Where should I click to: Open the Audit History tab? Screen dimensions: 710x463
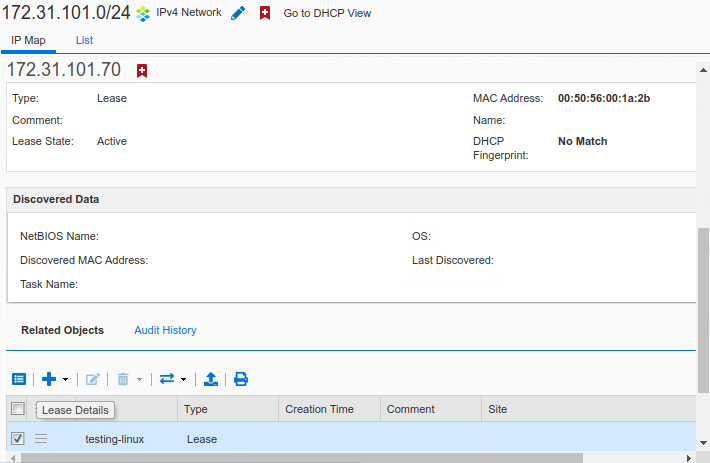165,330
